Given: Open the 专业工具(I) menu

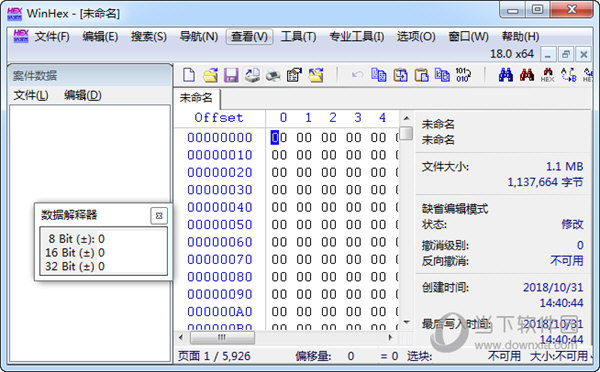Looking at the screenshot, I should pyautogui.click(x=357, y=37).
